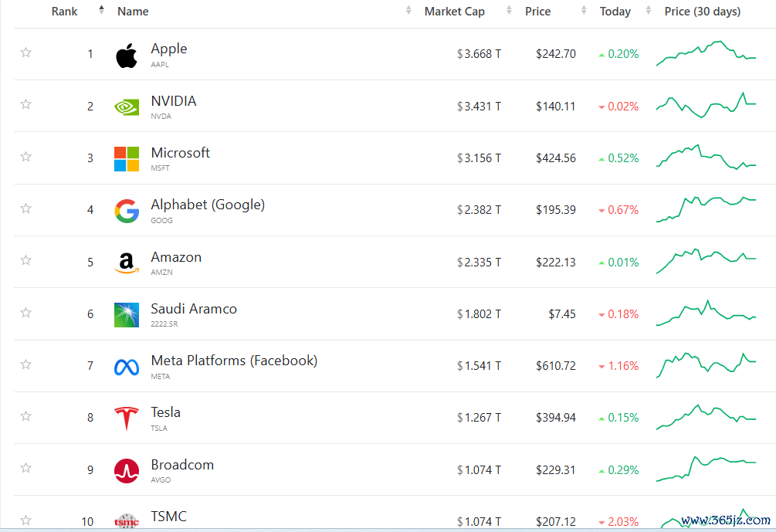Click the Google G logo

tap(127, 211)
